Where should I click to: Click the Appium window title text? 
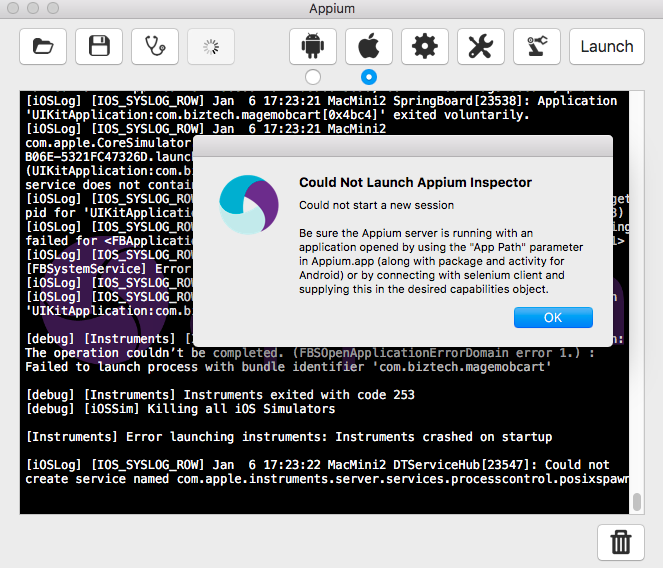click(x=332, y=8)
